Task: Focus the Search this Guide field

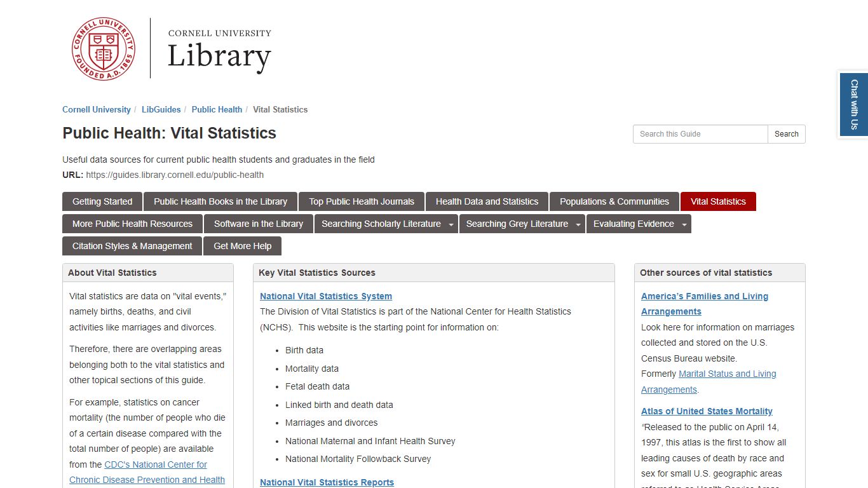Action: pos(700,134)
